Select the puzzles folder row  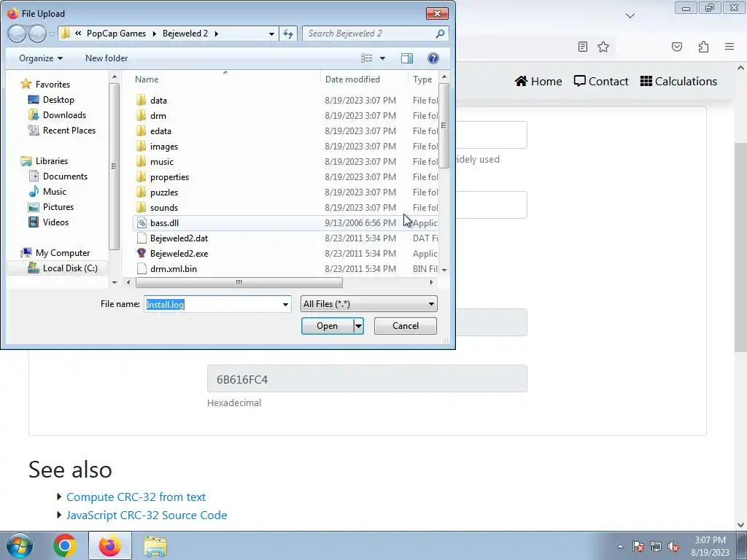click(286, 192)
